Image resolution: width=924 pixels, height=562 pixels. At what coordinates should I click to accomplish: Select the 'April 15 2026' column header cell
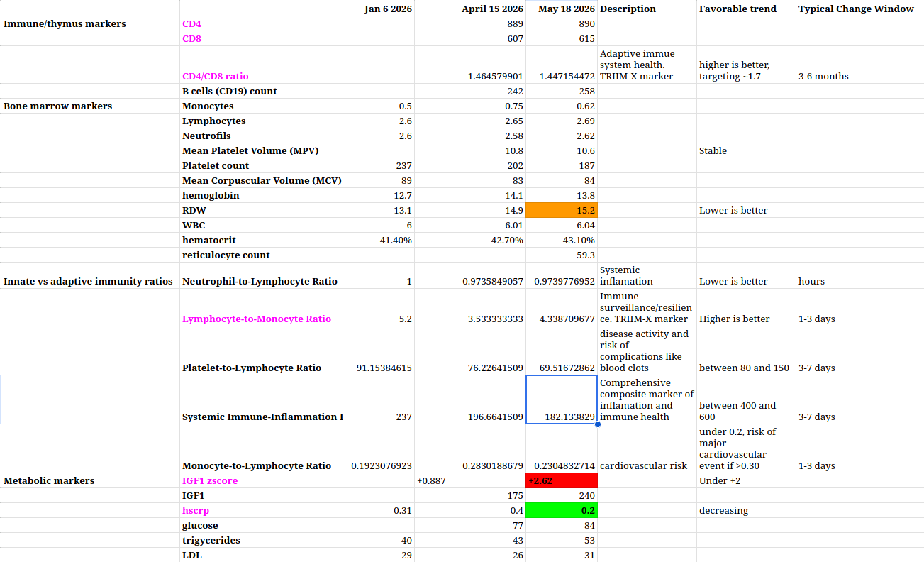pos(470,9)
